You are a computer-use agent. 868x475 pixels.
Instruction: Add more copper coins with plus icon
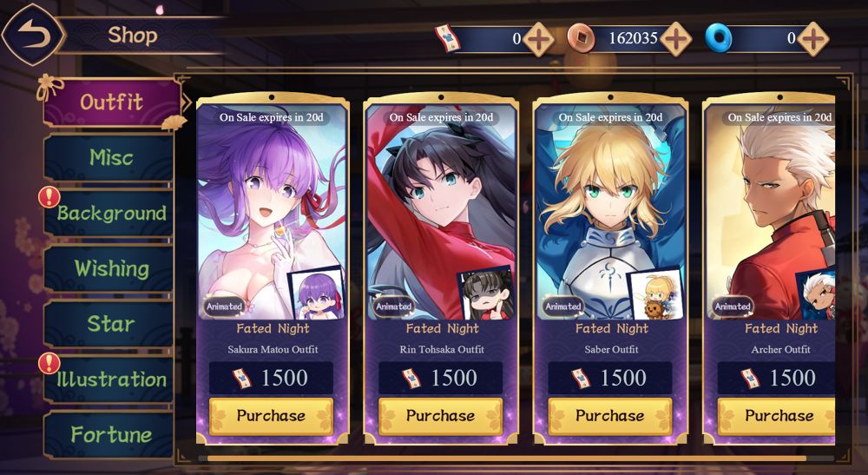pyautogui.click(x=675, y=39)
